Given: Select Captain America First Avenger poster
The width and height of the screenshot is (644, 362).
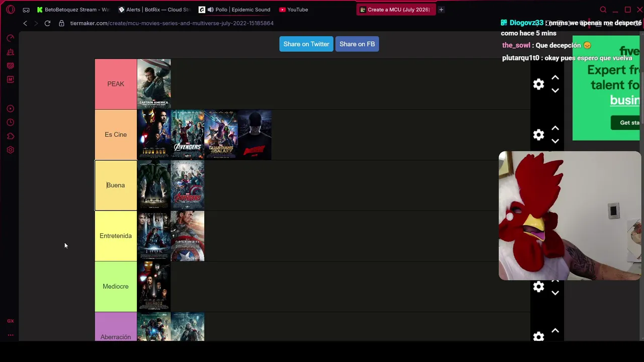Looking at the screenshot, I should click(x=188, y=236).
